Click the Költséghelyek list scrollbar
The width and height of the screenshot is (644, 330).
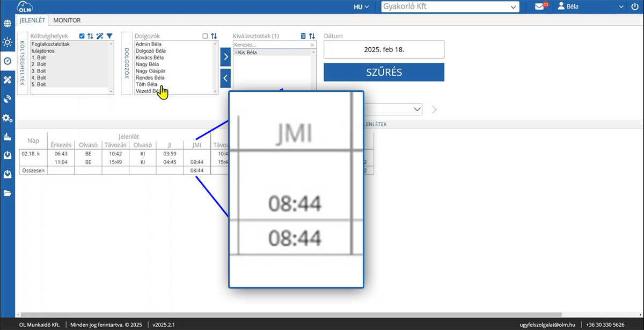[111, 68]
